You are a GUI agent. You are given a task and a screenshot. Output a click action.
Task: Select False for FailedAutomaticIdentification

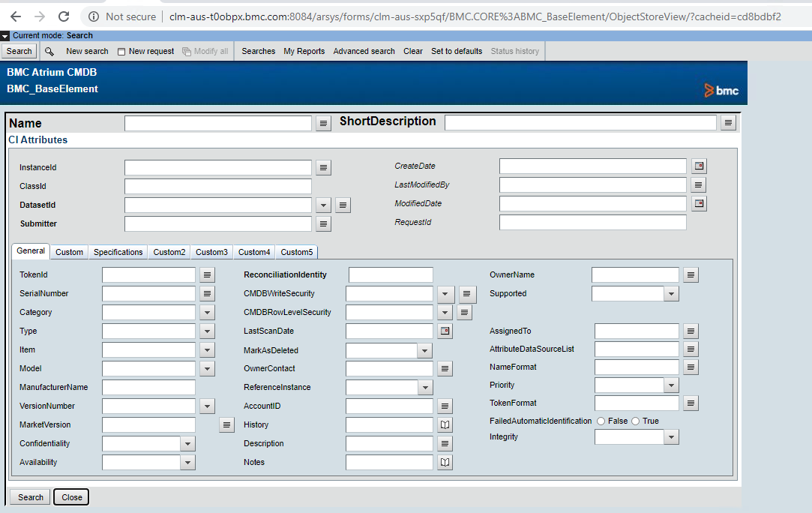[x=601, y=421]
